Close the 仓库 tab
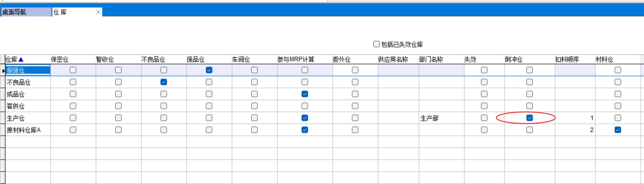644x184 pixels. point(98,12)
